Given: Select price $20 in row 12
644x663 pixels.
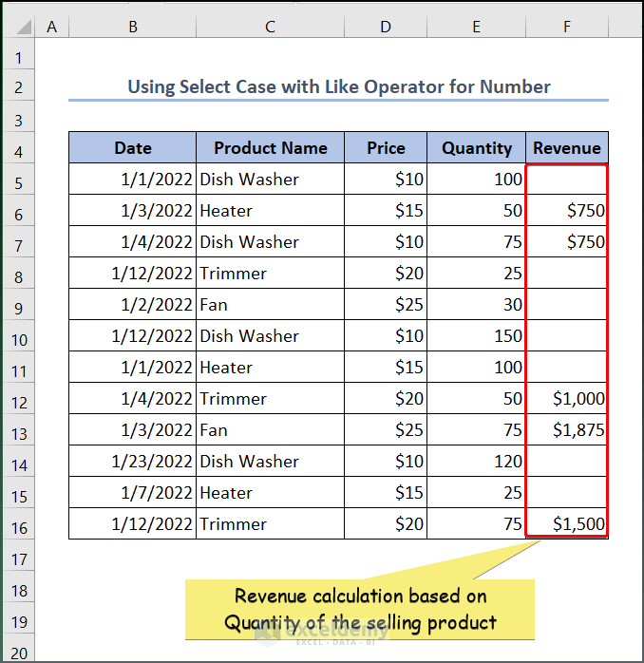Looking at the screenshot, I should pos(386,398).
